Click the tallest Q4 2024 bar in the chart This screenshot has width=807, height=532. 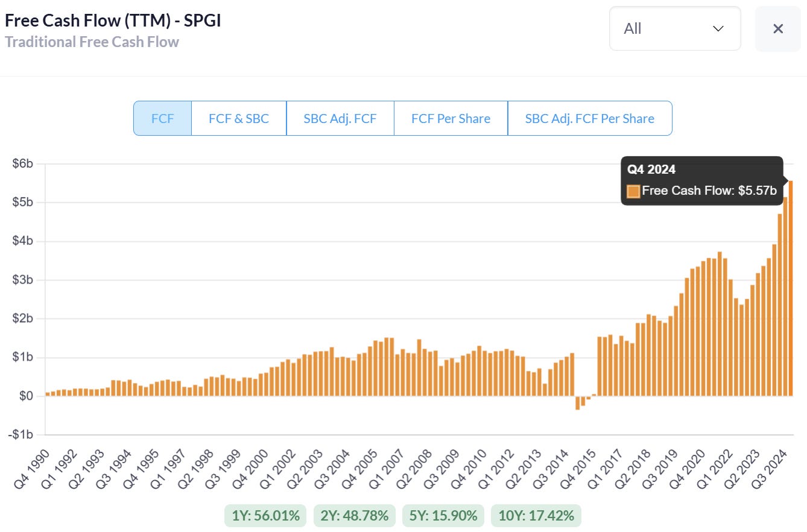791,288
